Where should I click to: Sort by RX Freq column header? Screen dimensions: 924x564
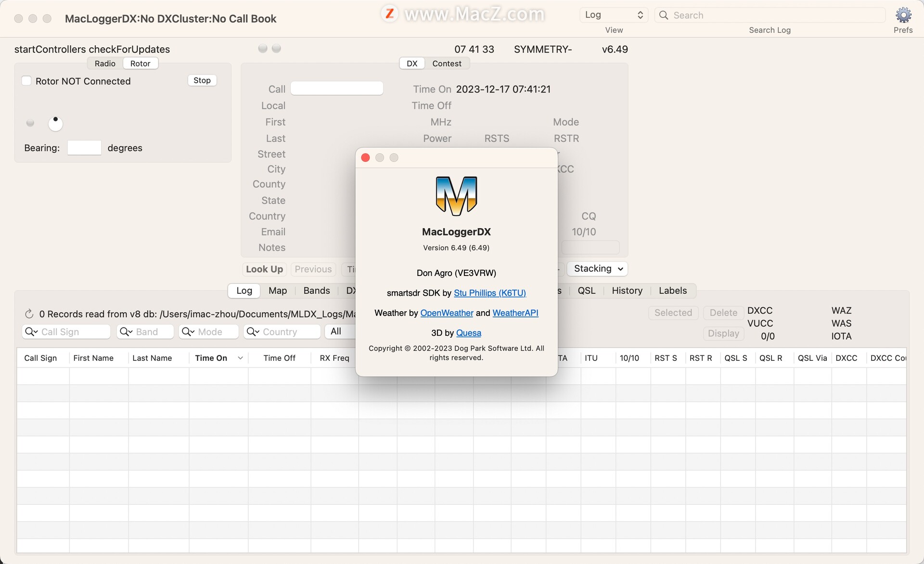point(334,358)
